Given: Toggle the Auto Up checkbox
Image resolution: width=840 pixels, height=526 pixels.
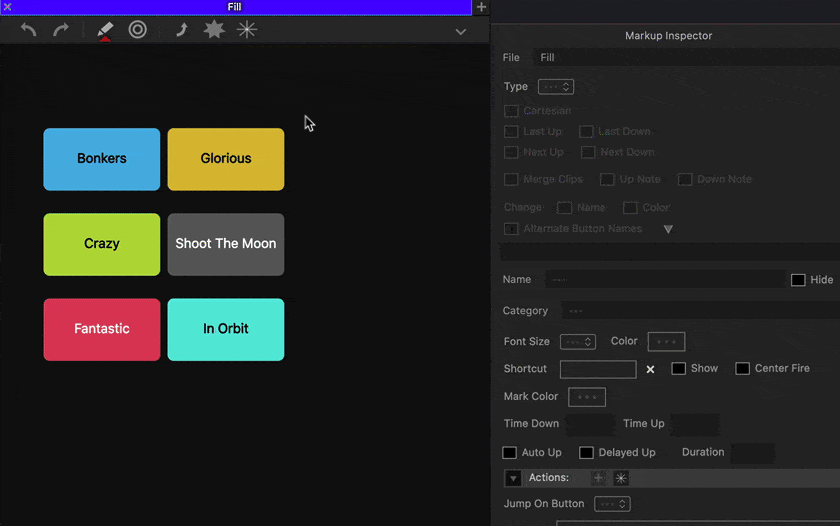Looking at the screenshot, I should pyautogui.click(x=509, y=453).
